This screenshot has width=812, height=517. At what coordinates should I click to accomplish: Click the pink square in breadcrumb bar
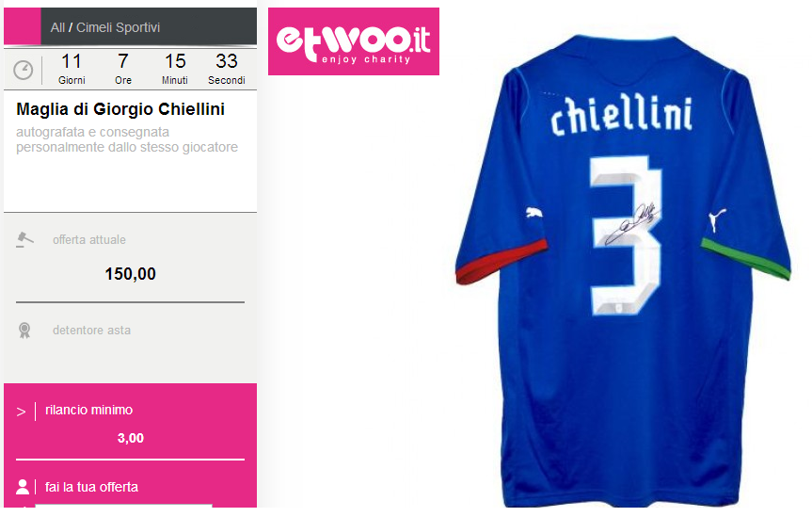click(23, 26)
